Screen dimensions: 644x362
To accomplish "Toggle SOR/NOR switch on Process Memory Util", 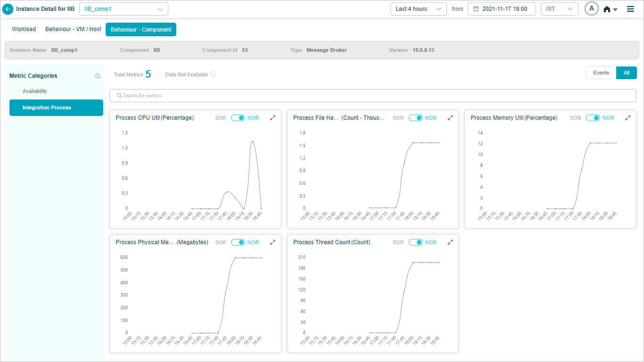I will (x=593, y=118).
